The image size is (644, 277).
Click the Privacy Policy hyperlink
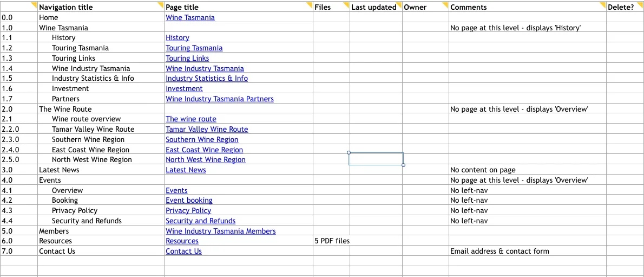coord(188,211)
